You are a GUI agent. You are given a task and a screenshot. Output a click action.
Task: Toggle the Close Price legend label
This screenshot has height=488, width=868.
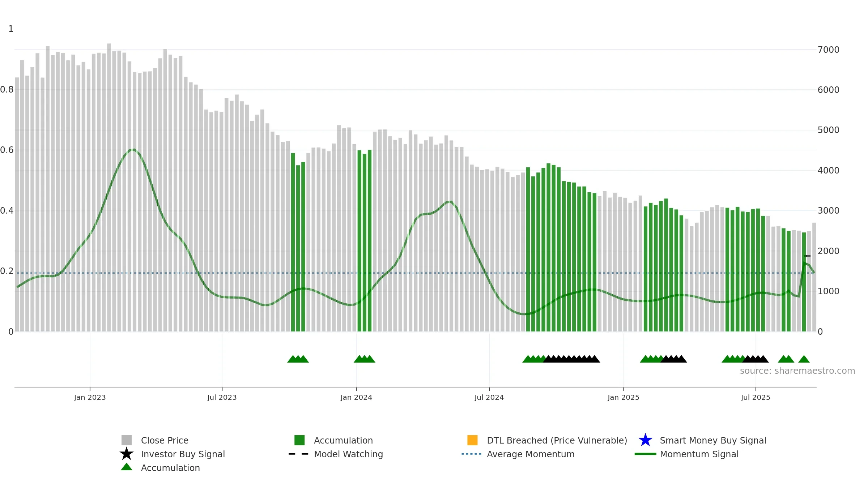point(165,440)
